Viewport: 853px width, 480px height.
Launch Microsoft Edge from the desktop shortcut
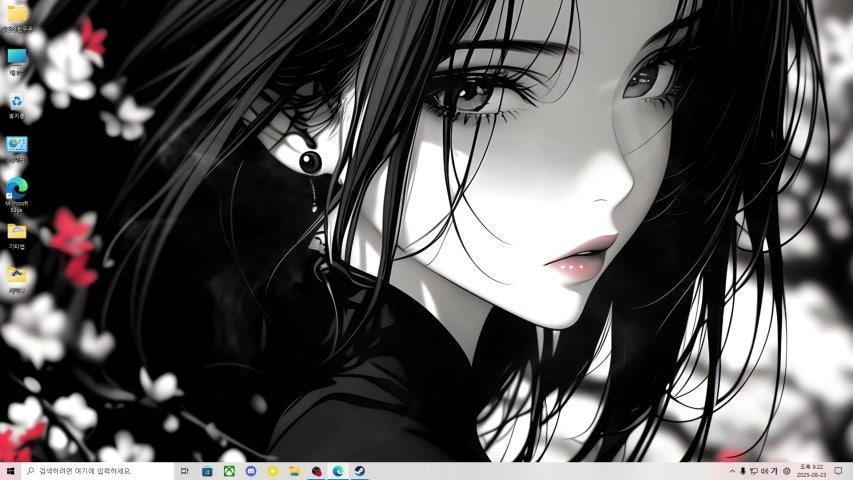point(17,194)
